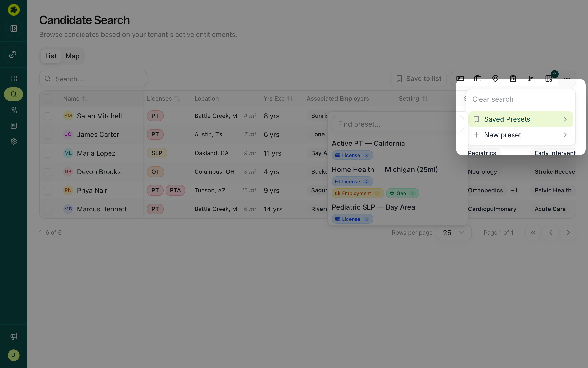Select Devon Brooks's row checkbox
588x368 pixels.
(48, 172)
